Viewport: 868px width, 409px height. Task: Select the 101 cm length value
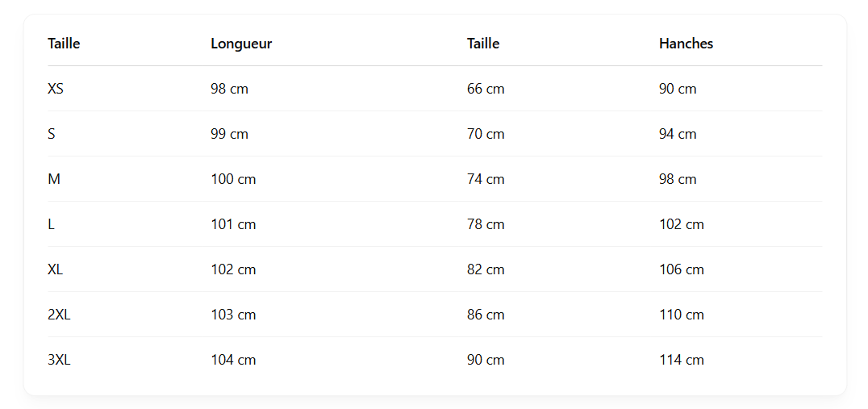click(233, 224)
